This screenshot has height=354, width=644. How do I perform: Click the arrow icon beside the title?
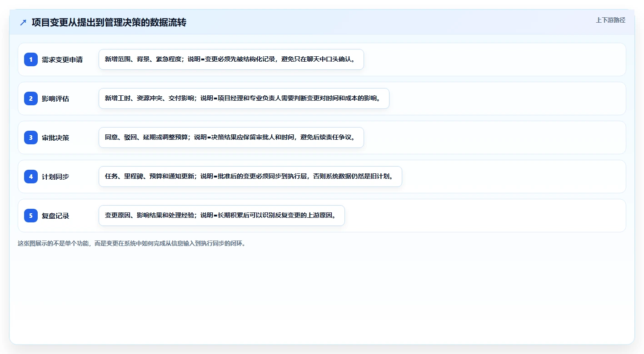[23, 22]
